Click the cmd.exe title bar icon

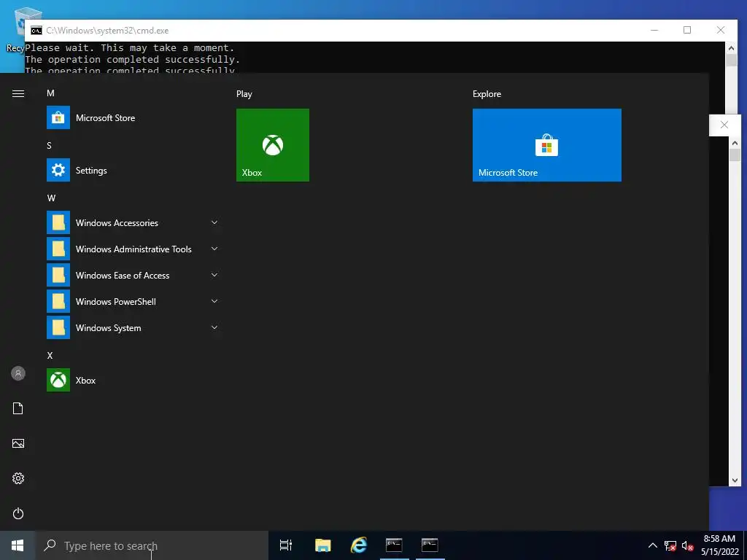point(36,31)
